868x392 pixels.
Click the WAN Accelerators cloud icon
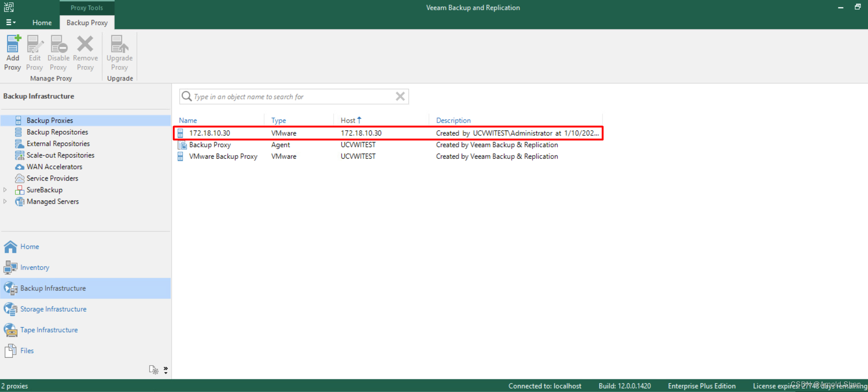(x=19, y=167)
